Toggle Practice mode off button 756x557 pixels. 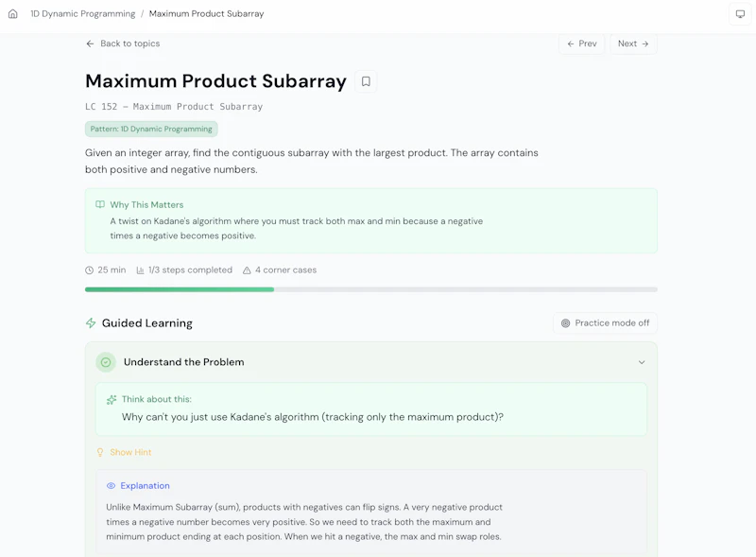[x=605, y=322]
